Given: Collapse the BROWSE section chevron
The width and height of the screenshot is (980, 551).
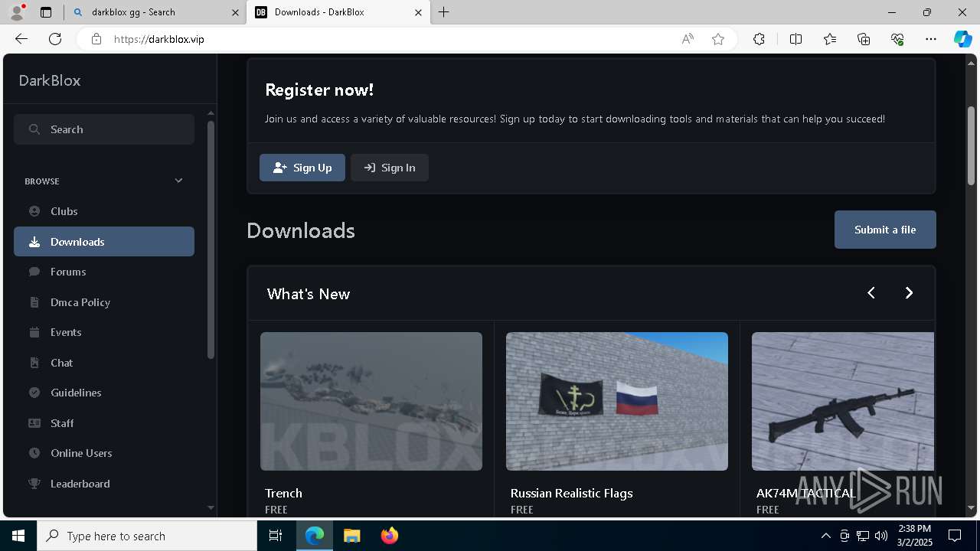Looking at the screenshot, I should (179, 181).
